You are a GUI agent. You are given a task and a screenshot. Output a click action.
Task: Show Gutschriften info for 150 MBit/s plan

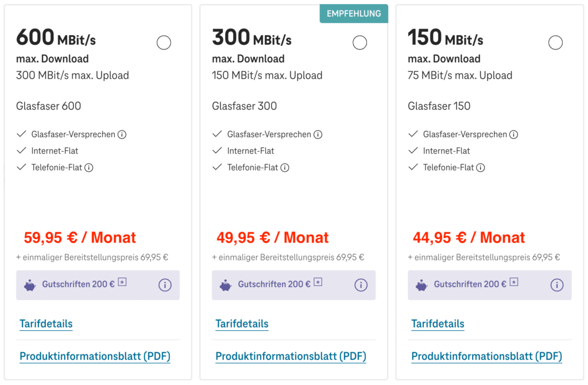557,285
